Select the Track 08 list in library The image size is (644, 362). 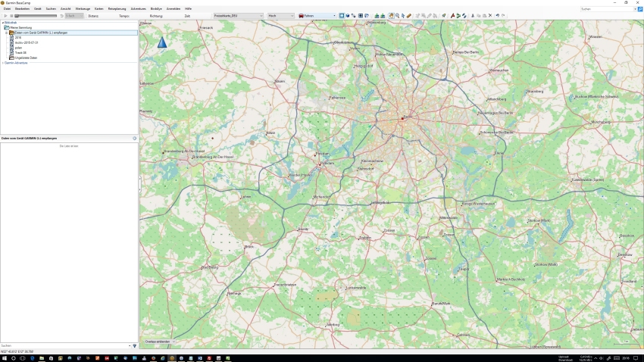click(x=20, y=52)
